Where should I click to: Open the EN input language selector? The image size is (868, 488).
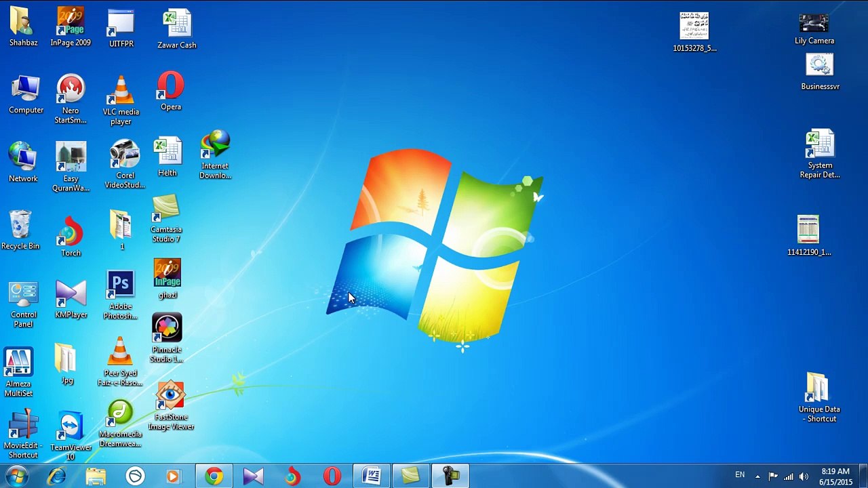pos(740,475)
